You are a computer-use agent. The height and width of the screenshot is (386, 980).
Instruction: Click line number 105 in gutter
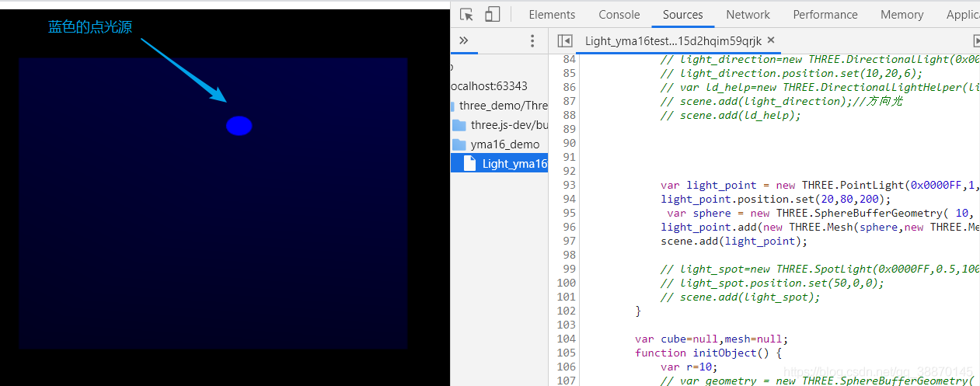click(567, 353)
